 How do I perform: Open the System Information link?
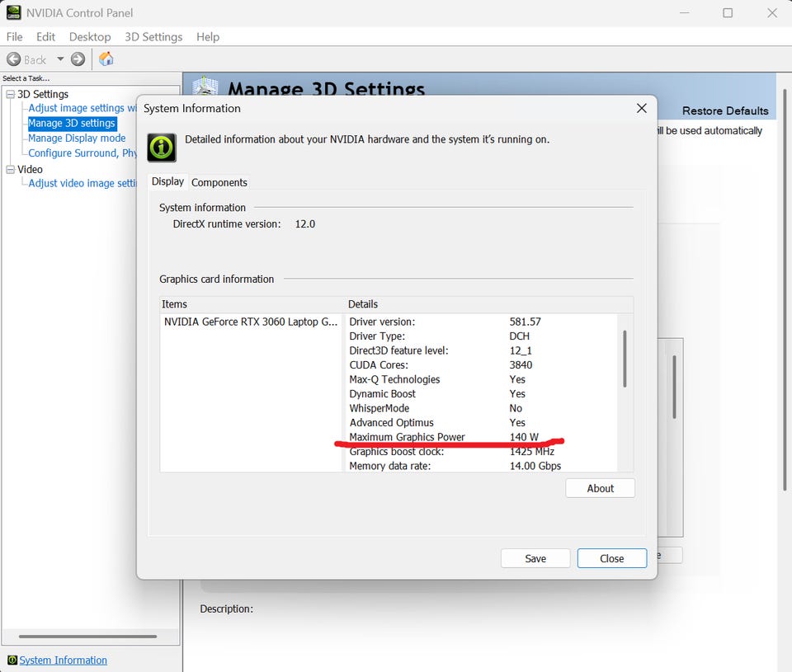coord(64,660)
